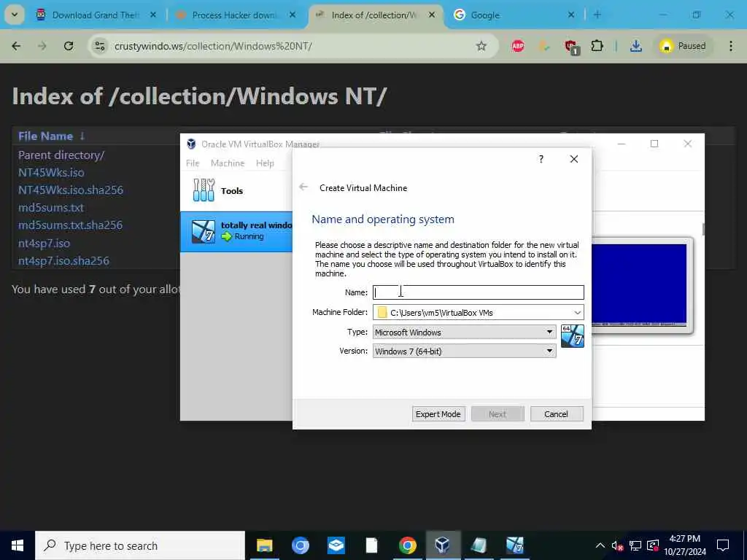The image size is (747, 560).
Task: Reload the current Chrome page
Action: point(69,46)
